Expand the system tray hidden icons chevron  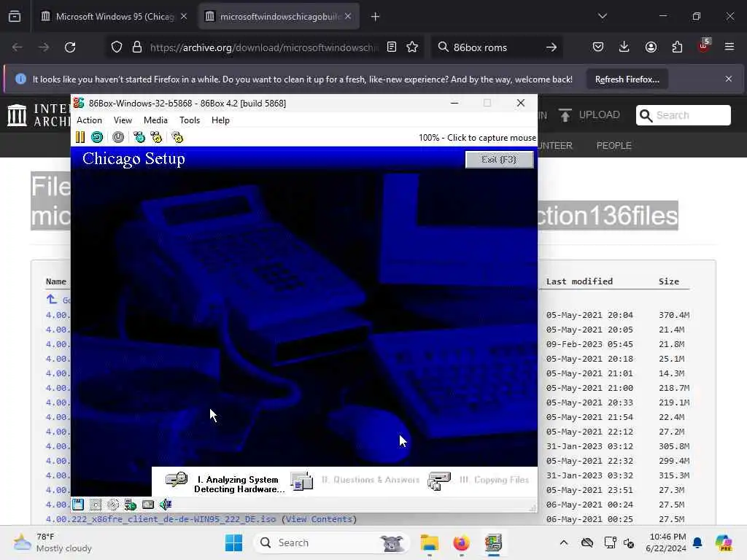click(x=564, y=542)
